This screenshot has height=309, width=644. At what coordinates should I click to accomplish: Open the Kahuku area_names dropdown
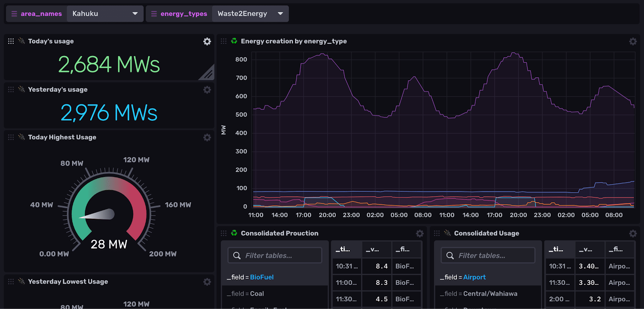(x=105, y=14)
